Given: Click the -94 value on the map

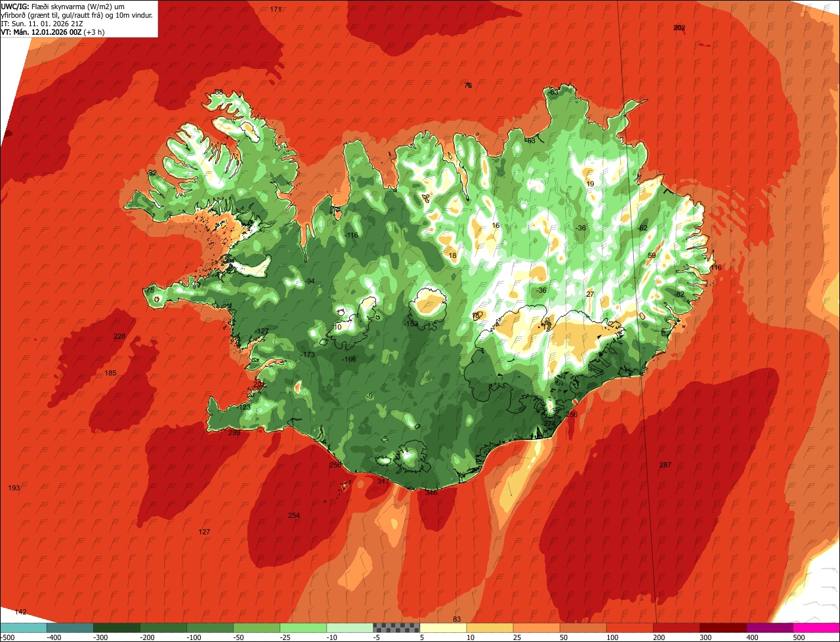Looking at the screenshot, I should tap(309, 281).
